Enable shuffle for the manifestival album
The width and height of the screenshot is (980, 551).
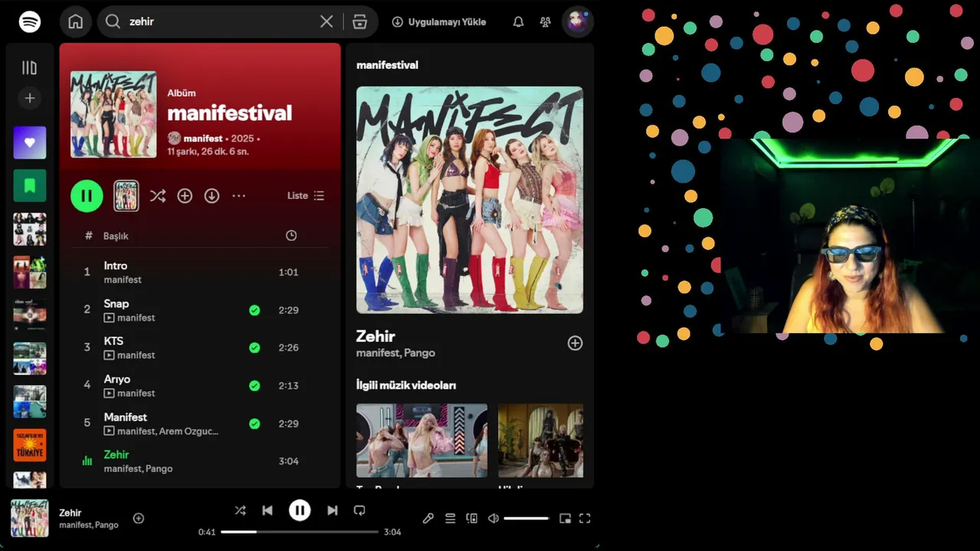(158, 196)
